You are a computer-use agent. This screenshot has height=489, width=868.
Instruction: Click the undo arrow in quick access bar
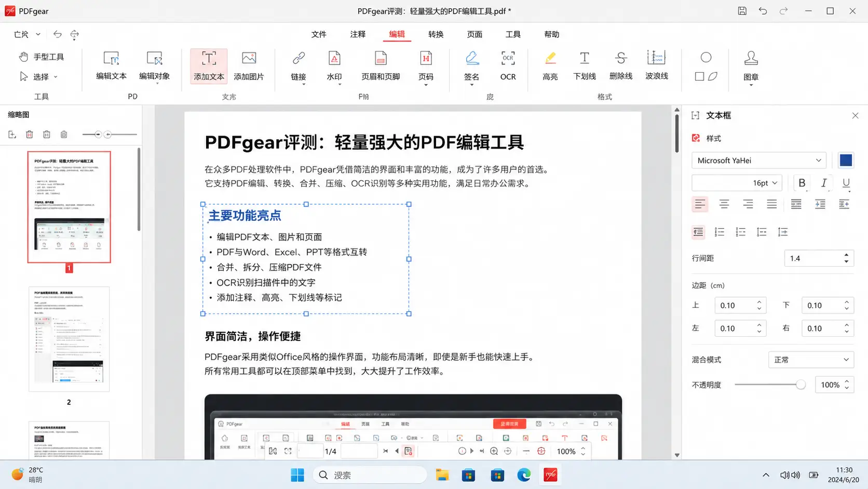pyautogui.click(x=57, y=34)
